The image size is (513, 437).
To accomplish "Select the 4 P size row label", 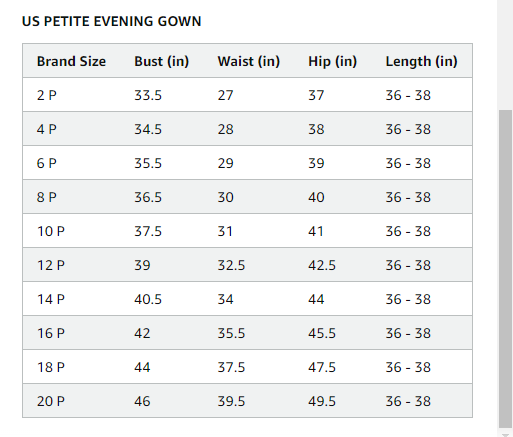I will [47, 129].
